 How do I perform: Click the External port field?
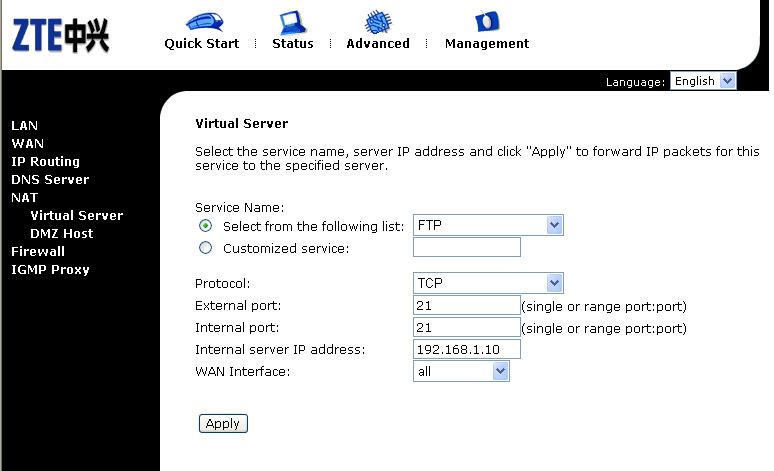click(466, 305)
